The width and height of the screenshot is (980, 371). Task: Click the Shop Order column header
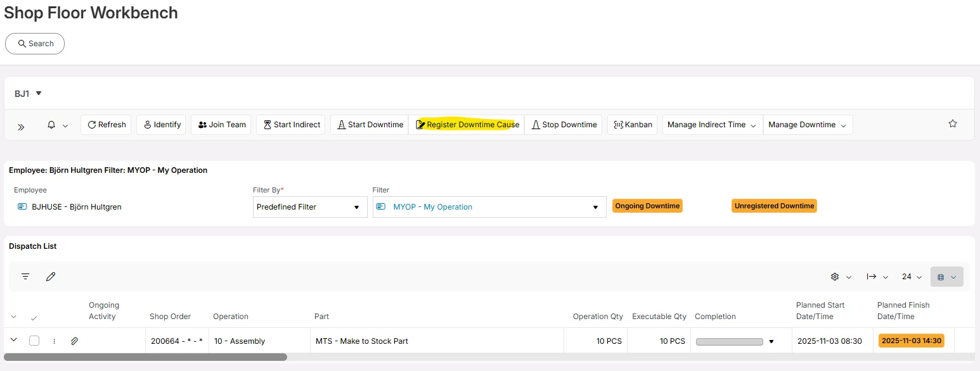[x=170, y=317]
